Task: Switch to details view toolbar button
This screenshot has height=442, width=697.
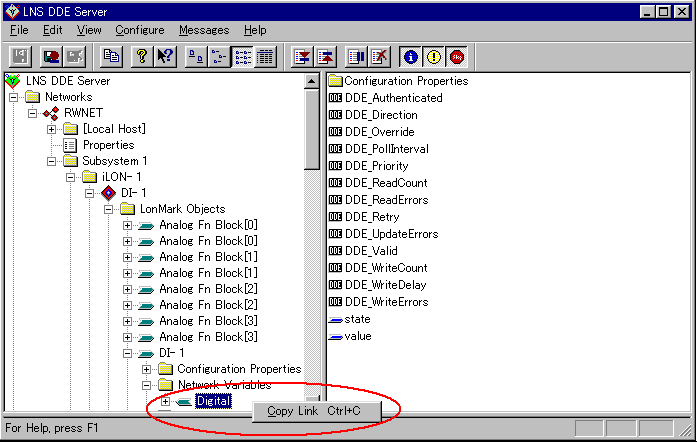Action: [x=265, y=57]
